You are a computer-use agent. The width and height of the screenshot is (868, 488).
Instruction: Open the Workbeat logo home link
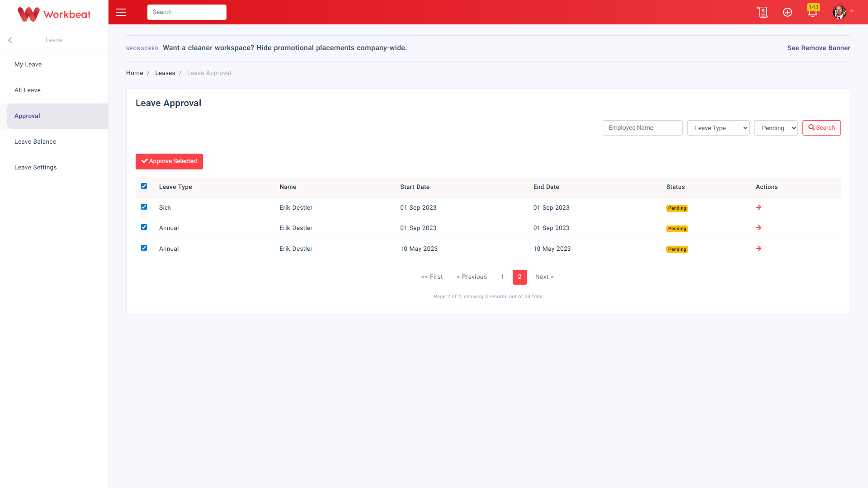tap(54, 14)
